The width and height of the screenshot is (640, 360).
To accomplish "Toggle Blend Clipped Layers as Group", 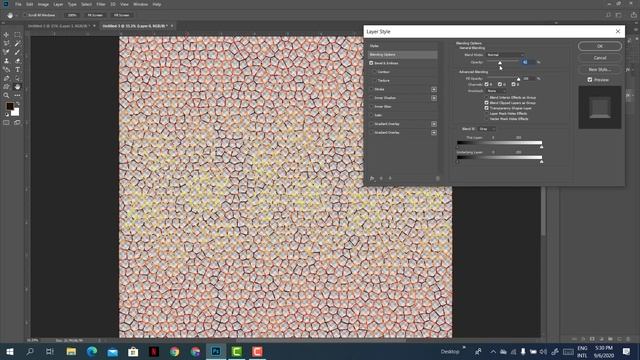I will tap(487, 103).
